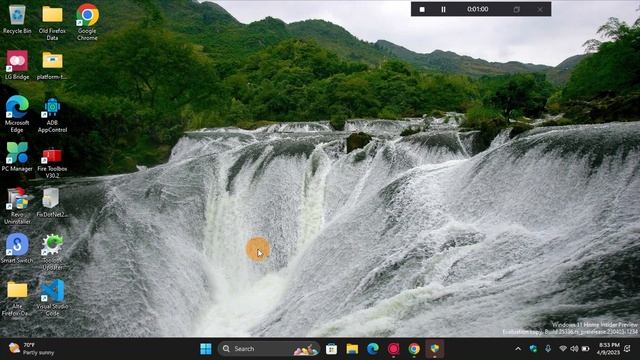This screenshot has width=640, height=360.
Task: Select the Toolbox Updater desktop shortcut
Action: (52, 252)
